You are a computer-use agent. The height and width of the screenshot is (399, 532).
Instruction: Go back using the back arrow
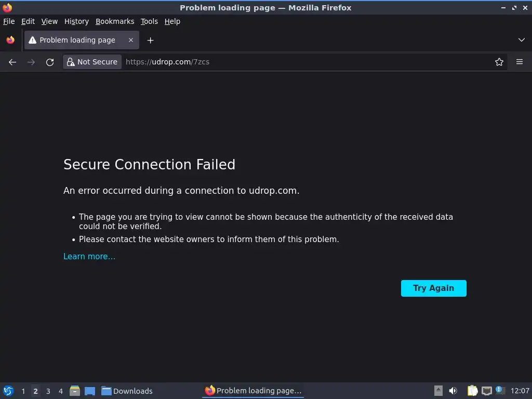tap(12, 62)
